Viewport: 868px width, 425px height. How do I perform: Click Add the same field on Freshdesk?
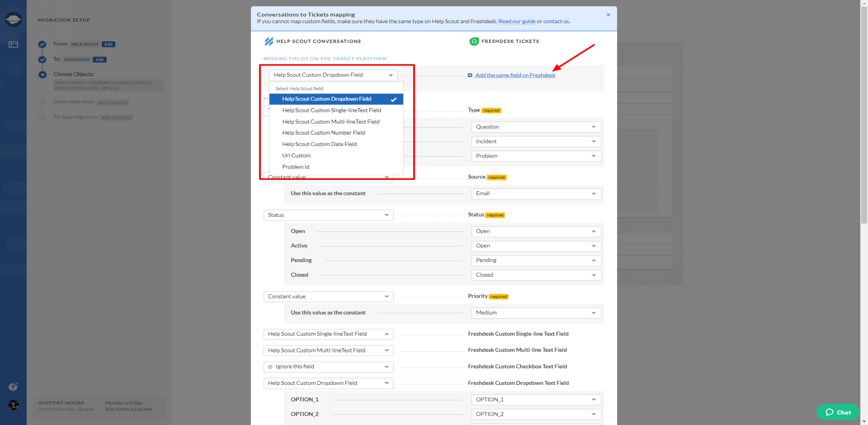click(x=515, y=76)
